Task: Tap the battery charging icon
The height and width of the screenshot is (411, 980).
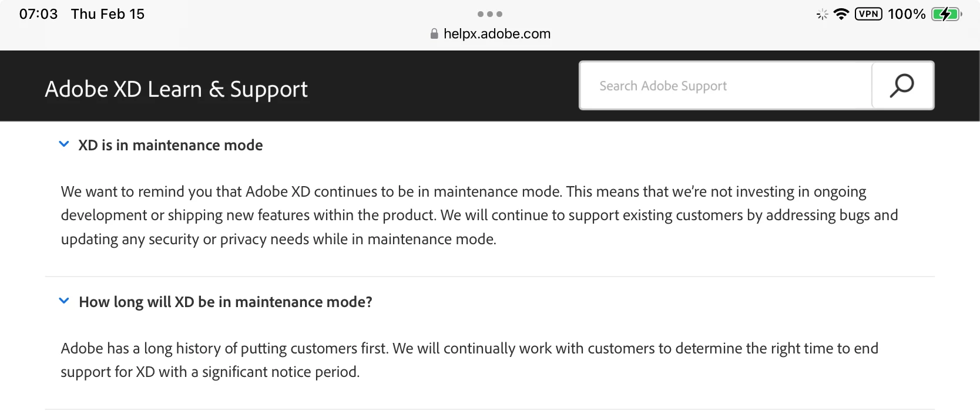Action: (947, 14)
